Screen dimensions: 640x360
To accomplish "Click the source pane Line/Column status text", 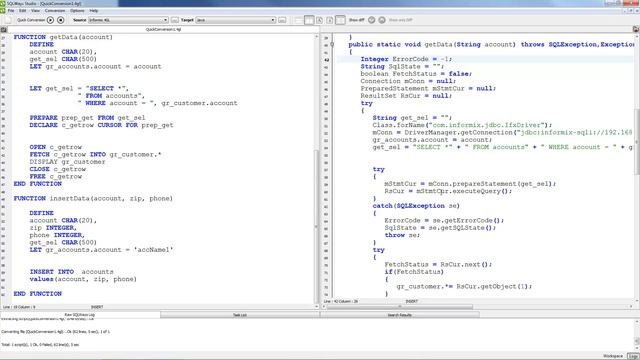I will (x=19, y=307).
